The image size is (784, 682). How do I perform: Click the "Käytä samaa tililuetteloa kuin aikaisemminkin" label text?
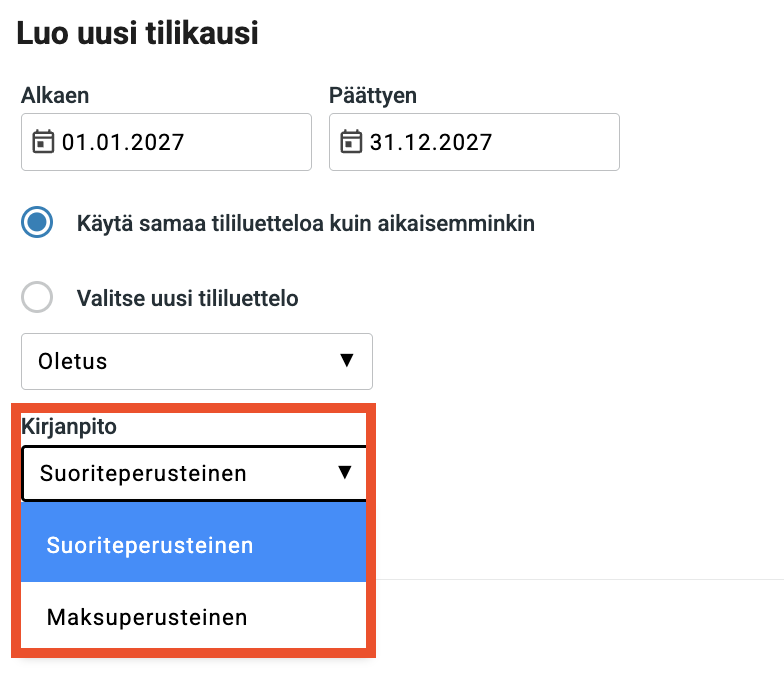[305, 223]
